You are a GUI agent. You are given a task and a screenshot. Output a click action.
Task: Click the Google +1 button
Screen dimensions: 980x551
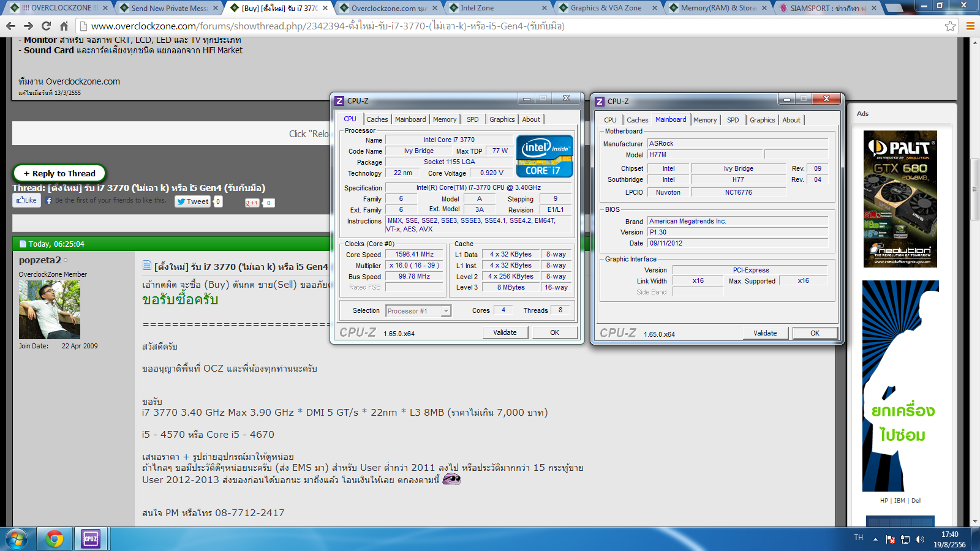point(252,203)
